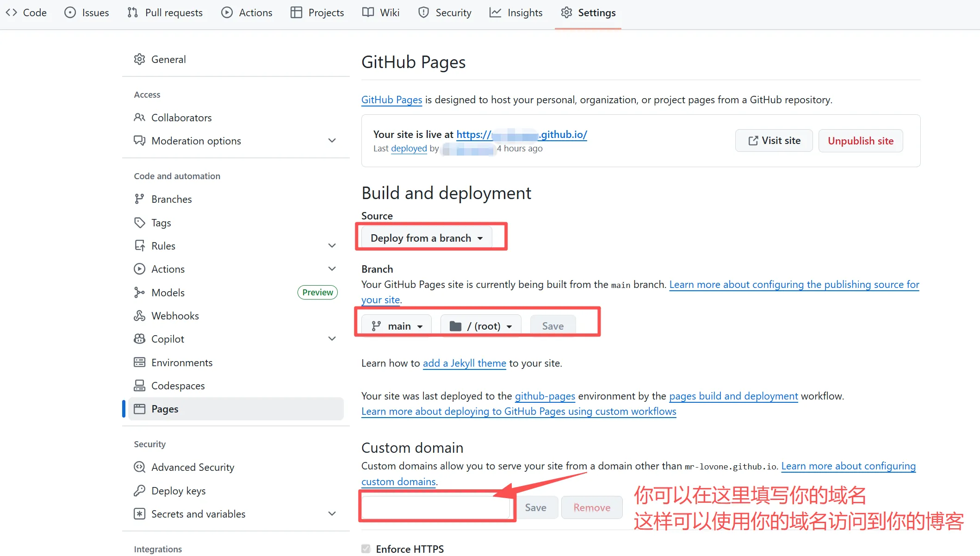
Task: Click the Branches git-branch icon
Action: point(139,199)
